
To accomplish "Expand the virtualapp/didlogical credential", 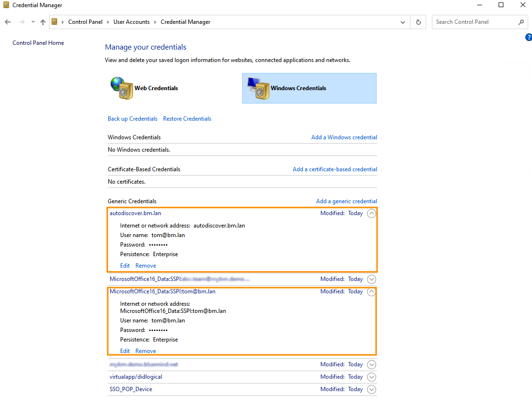I will tap(371, 377).
